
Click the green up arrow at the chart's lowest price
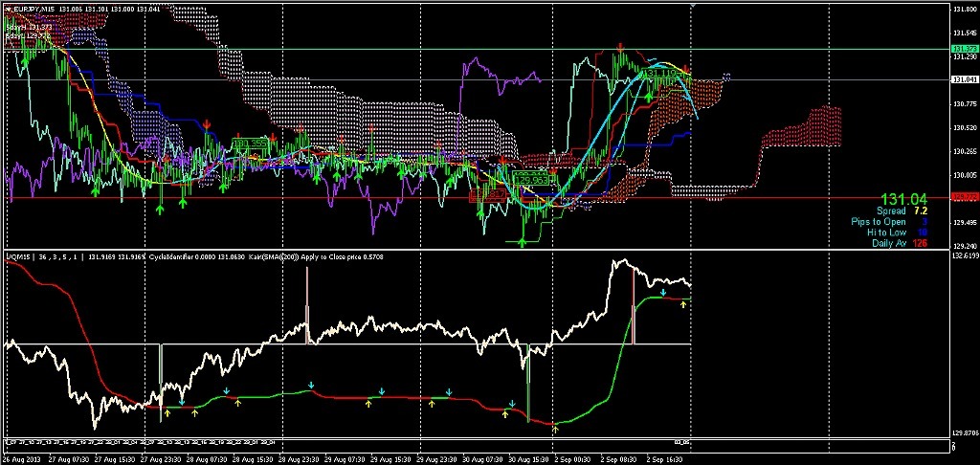click(523, 242)
